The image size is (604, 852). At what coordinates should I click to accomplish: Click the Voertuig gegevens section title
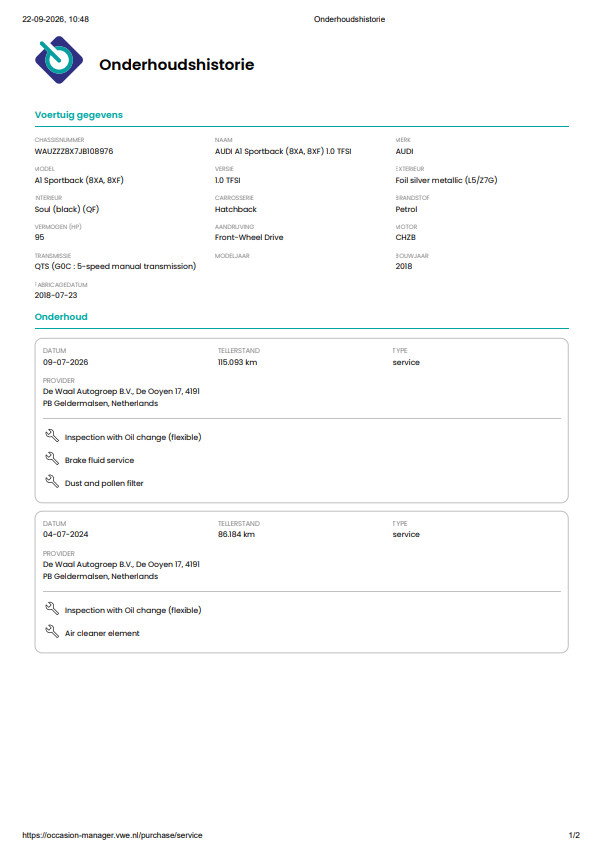pos(79,115)
